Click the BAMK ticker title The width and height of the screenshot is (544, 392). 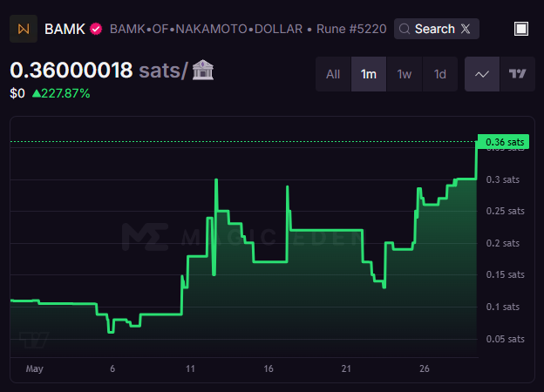point(65,29)
